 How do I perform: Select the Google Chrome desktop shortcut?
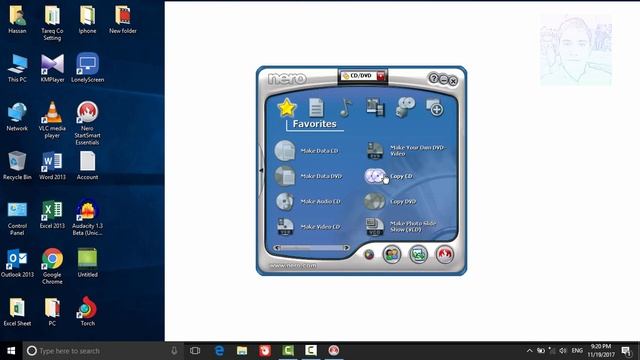(x=52, y=266)
